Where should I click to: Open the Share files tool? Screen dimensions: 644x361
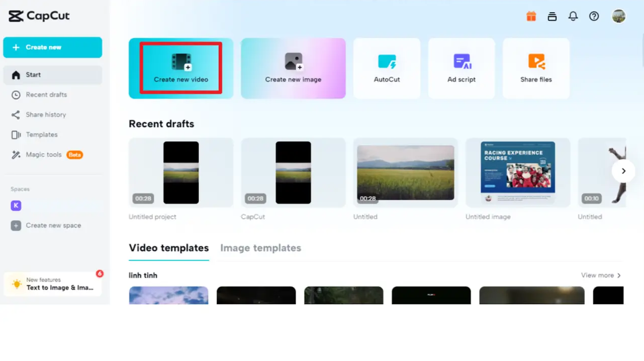(536, 68)
